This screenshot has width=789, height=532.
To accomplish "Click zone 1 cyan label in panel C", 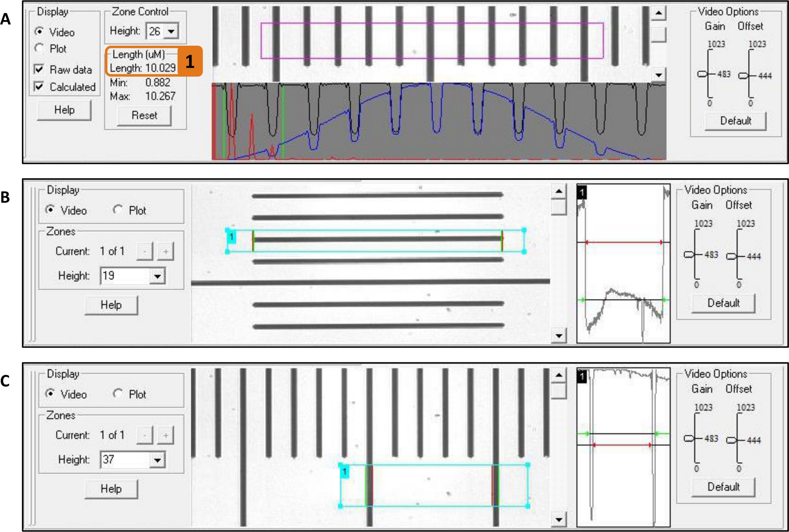I will [344, 471].
